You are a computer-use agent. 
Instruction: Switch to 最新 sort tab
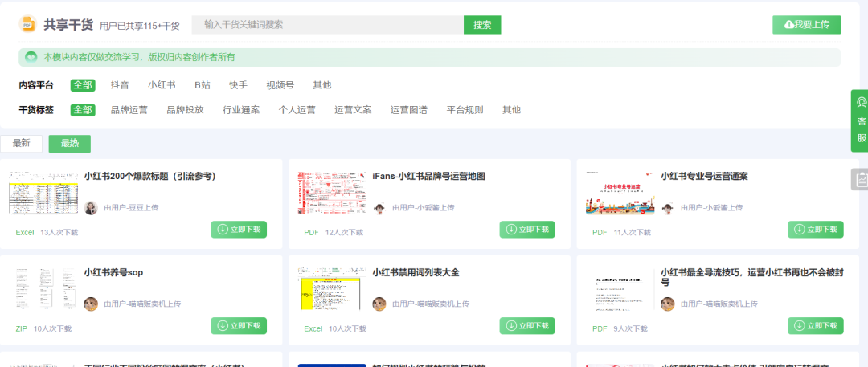pyautogui.click(x=21, y=144)
